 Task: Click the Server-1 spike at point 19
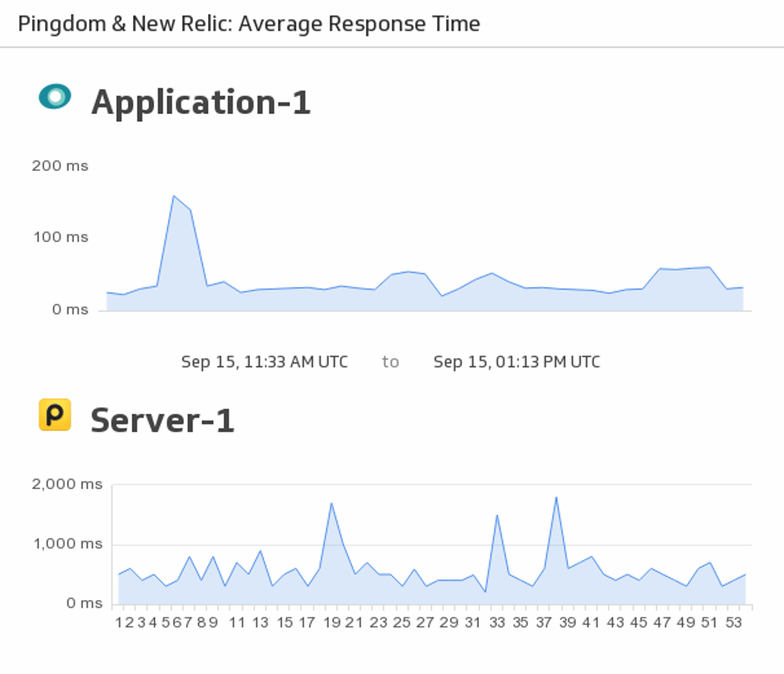[x=331, y=504]
